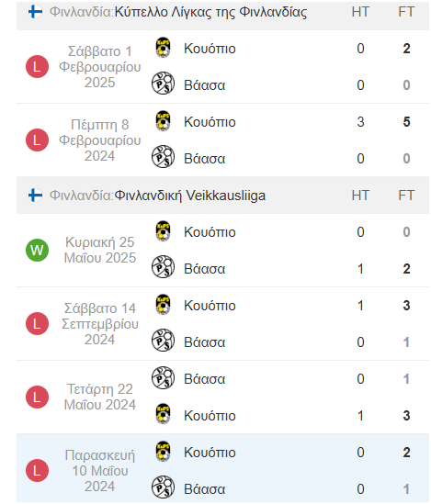Click Κουόπιο crest in 10 Μαΐου 2024 match
Viewport: 431px width, 504px height.
(163, 452)
